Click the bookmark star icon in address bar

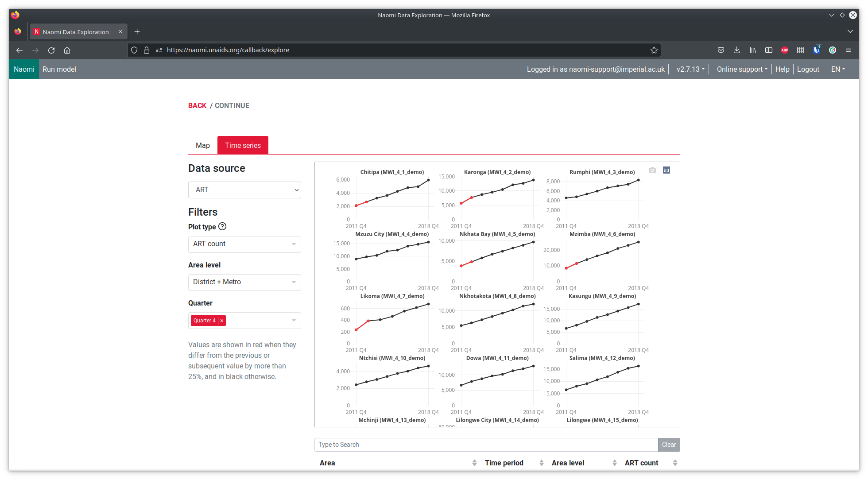[654, 50]
